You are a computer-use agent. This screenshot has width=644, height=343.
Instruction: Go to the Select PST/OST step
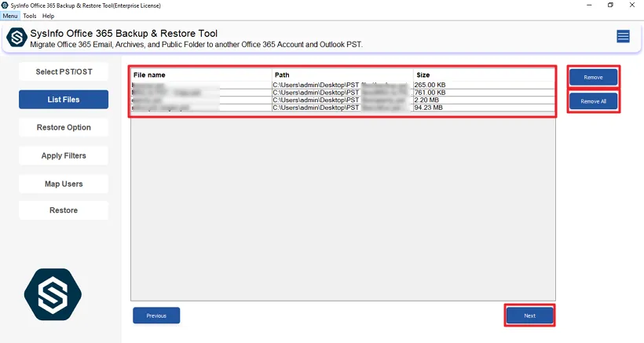click(x=64, y=71)
